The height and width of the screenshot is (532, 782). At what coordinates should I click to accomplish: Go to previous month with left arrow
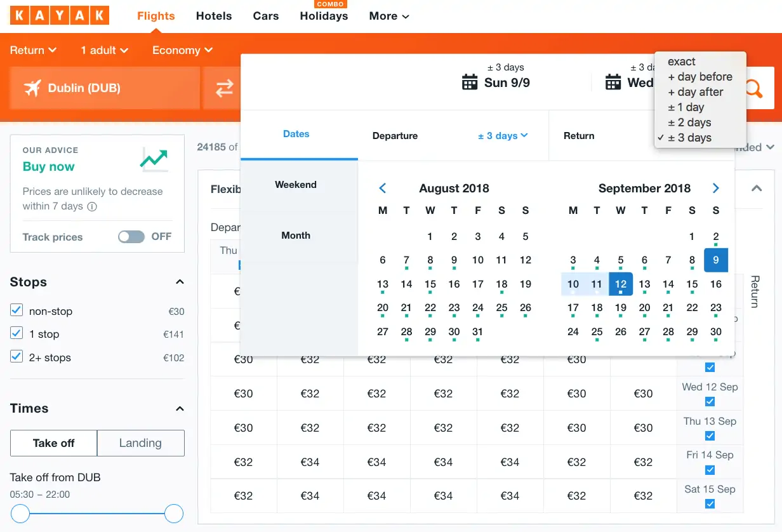pos(383,189)
